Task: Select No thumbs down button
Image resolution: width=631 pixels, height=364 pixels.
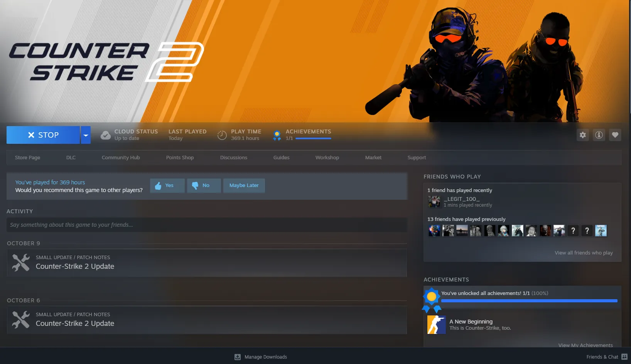Action: (x=204, y=185)
